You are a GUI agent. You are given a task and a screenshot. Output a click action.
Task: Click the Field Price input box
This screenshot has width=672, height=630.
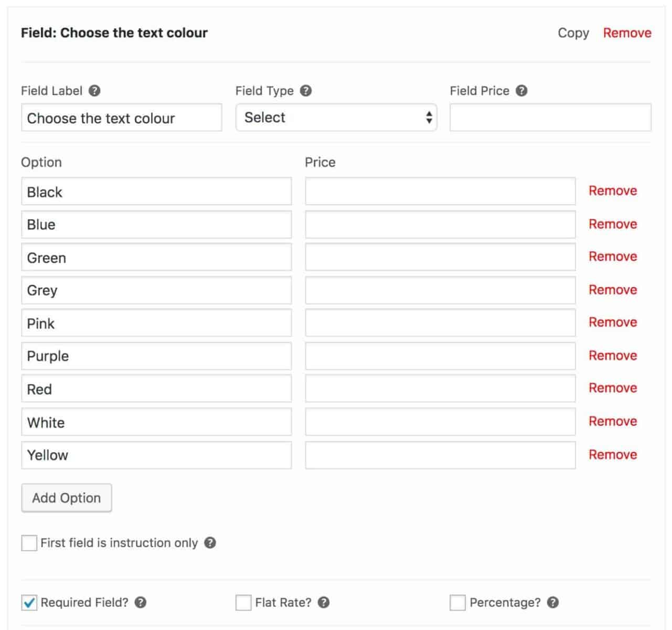pos(551,118)
